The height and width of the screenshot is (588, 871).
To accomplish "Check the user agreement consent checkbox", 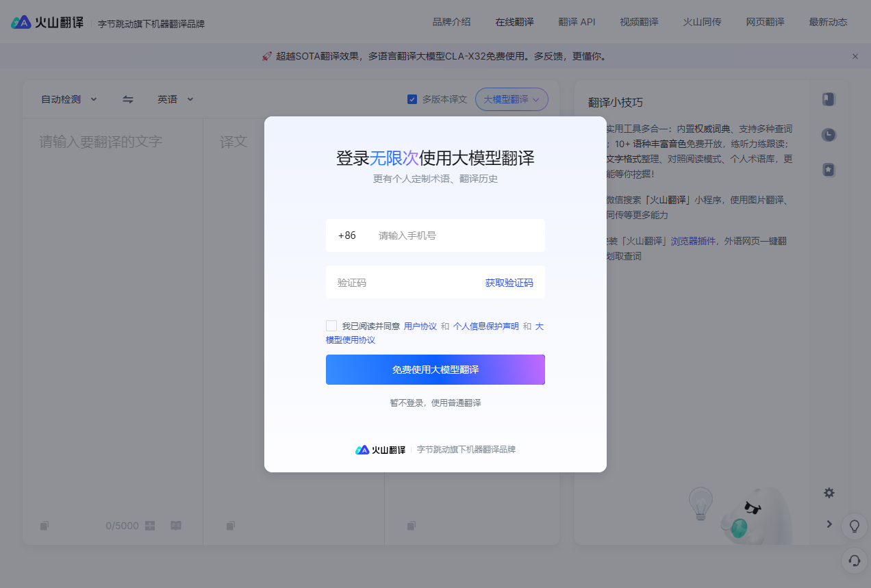I will (x=331, y=326).
